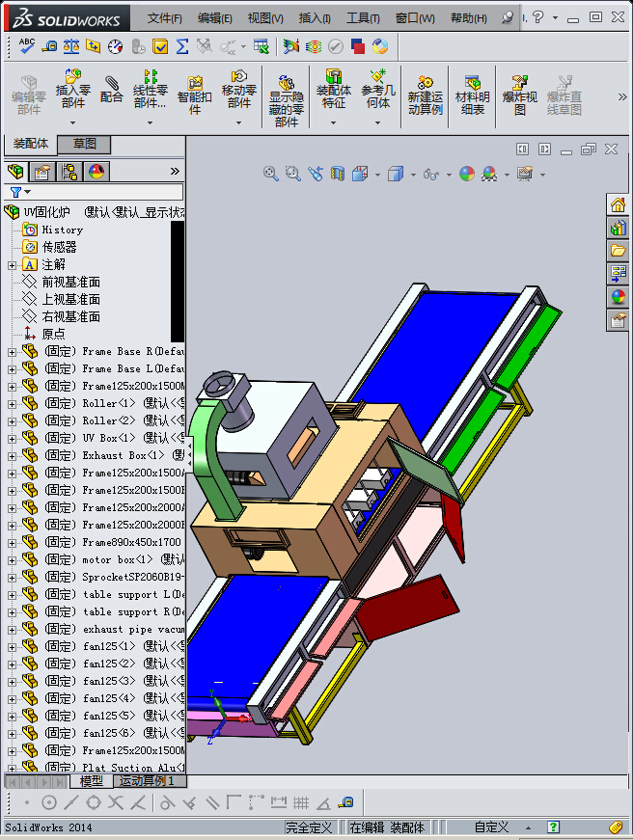Open Linear Component Pattern tool

point(151,90)
